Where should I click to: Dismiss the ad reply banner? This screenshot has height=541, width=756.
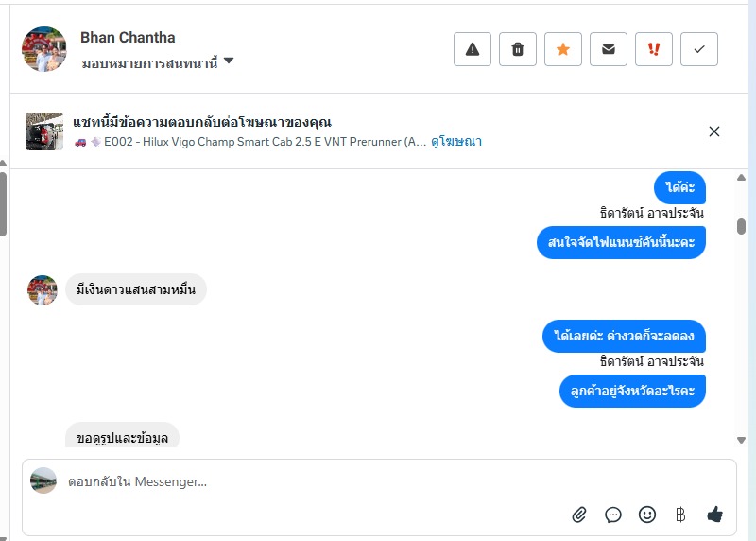point(714,131)
